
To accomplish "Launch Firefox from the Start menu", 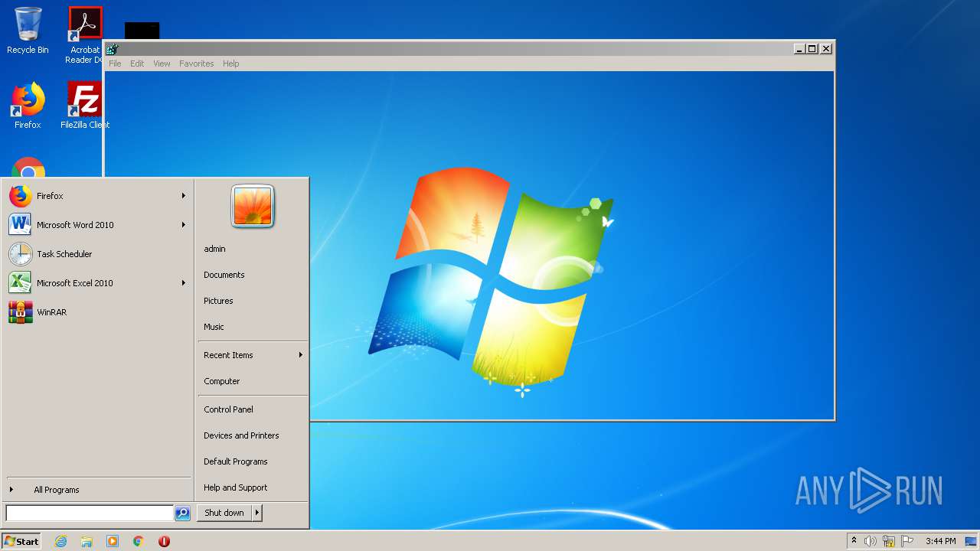I will 97,196.
